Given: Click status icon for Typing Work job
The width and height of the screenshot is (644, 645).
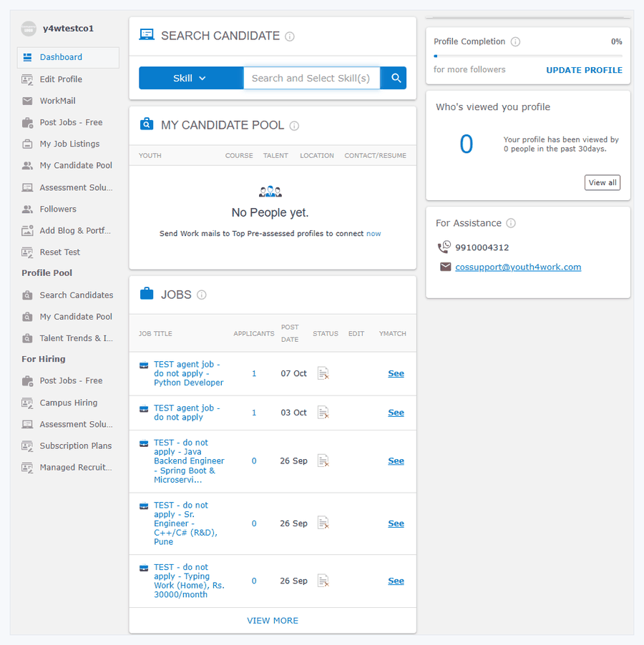Looking at the screenshot, I should [323, 581].
